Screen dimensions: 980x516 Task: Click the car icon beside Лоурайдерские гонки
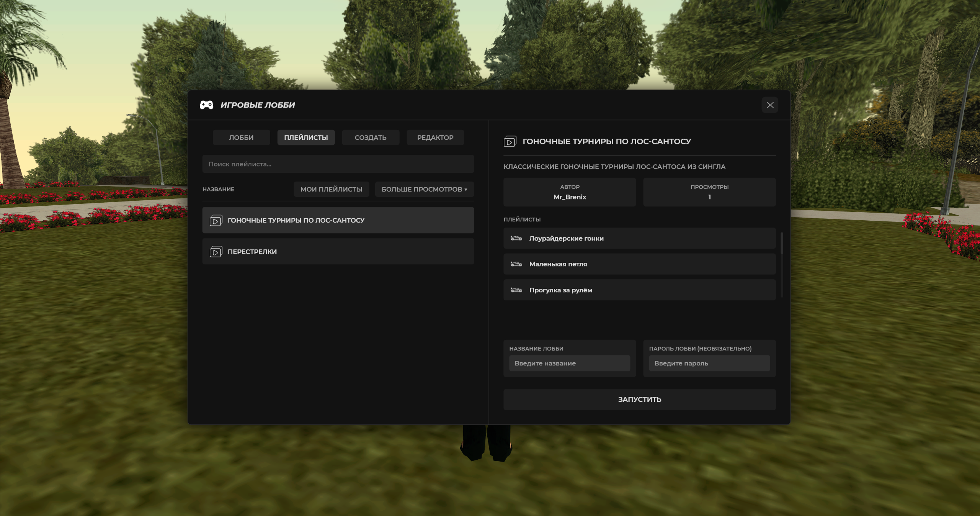516,238
